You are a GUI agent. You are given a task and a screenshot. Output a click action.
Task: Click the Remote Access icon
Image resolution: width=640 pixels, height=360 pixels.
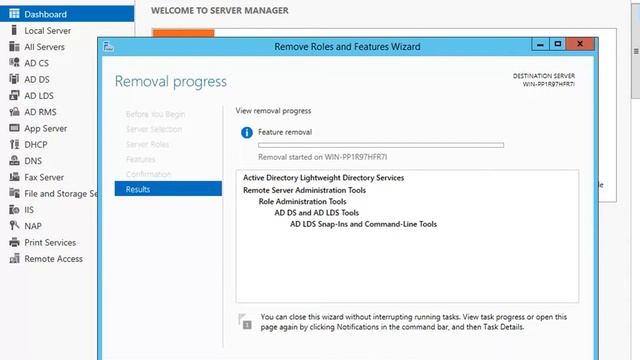[14, 258]
